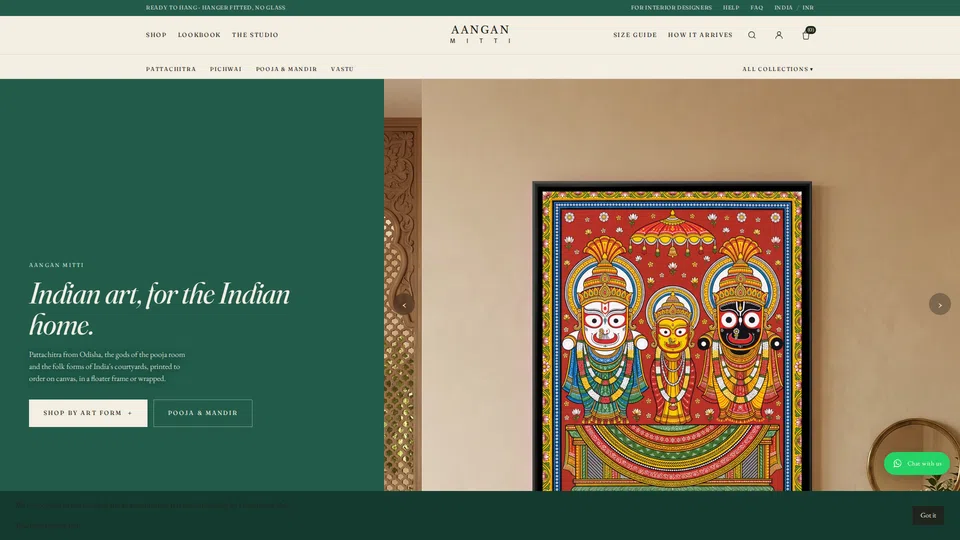Select the Pattachitra collection tab
Image resolution: width=960 pixels, height=540 pixels.
171,69
